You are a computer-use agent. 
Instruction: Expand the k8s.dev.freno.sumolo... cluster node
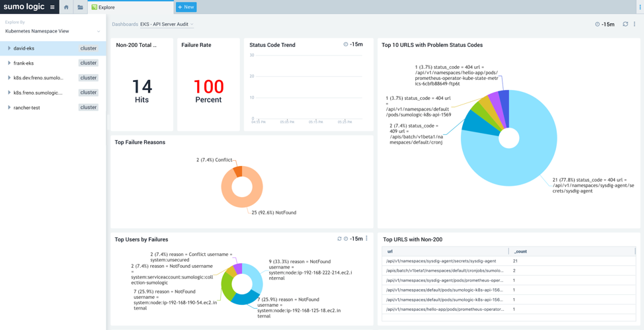point(9,77)
